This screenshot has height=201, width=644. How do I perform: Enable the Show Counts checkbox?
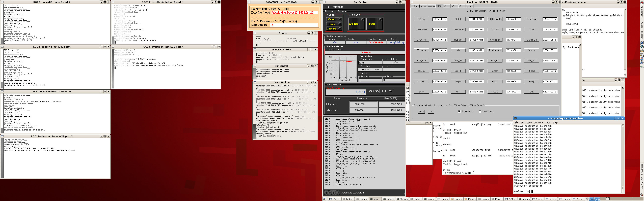pos(480,111)
